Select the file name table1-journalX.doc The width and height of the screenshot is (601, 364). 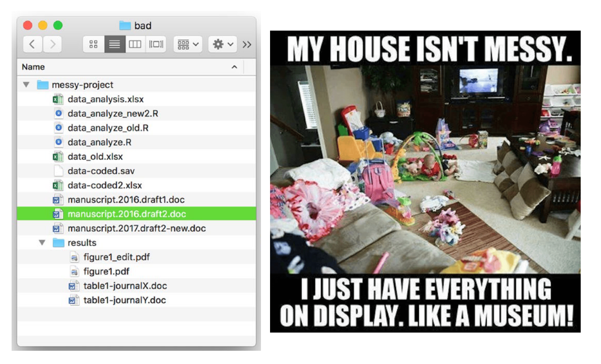(x=125, y=286)
